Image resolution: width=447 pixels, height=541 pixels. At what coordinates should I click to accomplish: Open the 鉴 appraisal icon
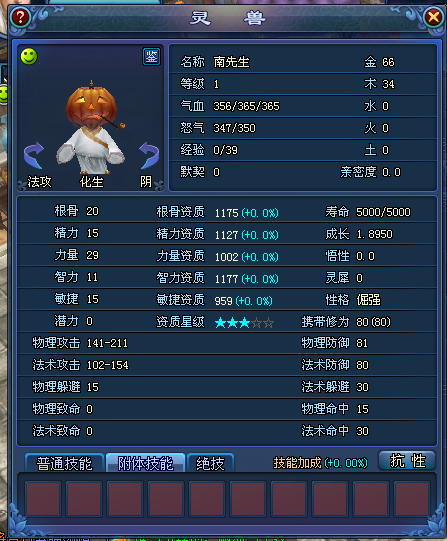pyautogui.click(x=151, y=57)
